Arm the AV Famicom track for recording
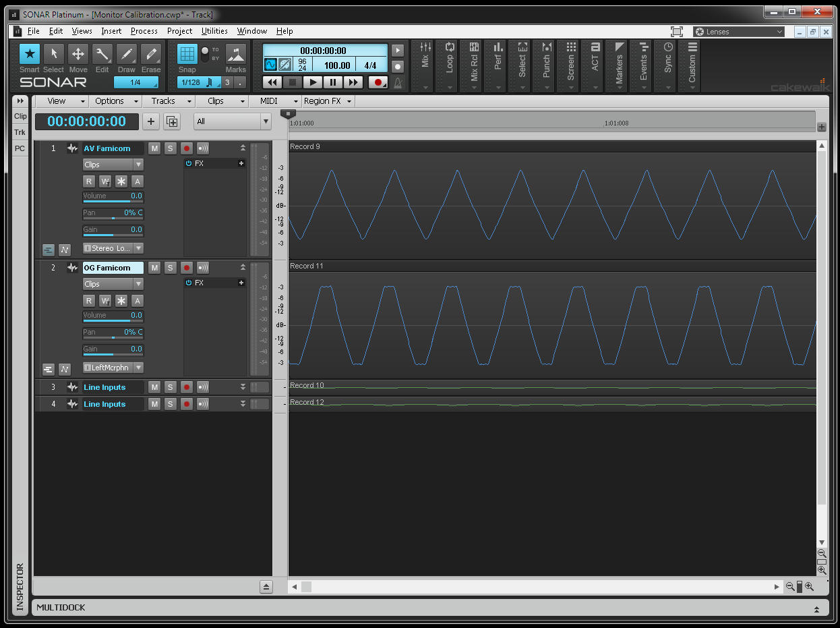This screenshot has height=628, width=840. click(187, 148)
